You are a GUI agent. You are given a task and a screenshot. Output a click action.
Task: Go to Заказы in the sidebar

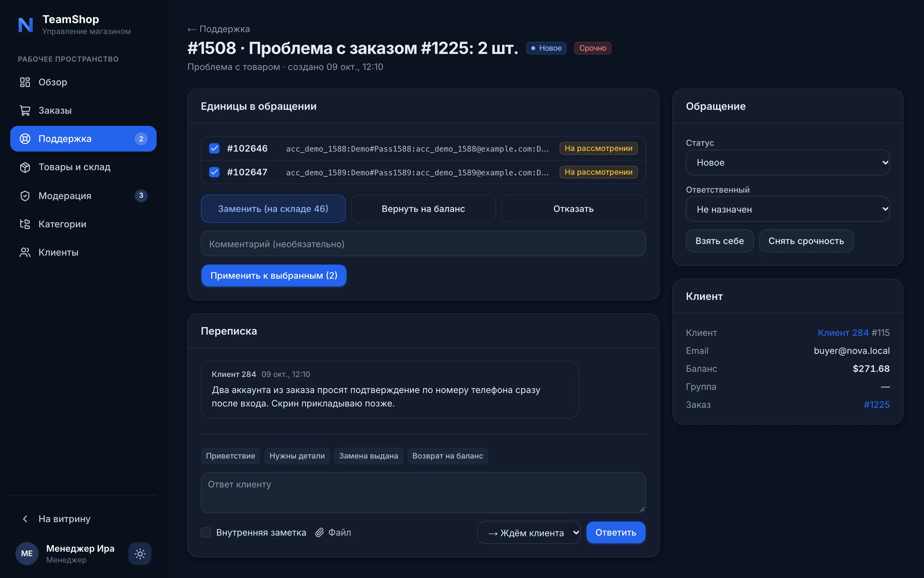click(83, 110)
